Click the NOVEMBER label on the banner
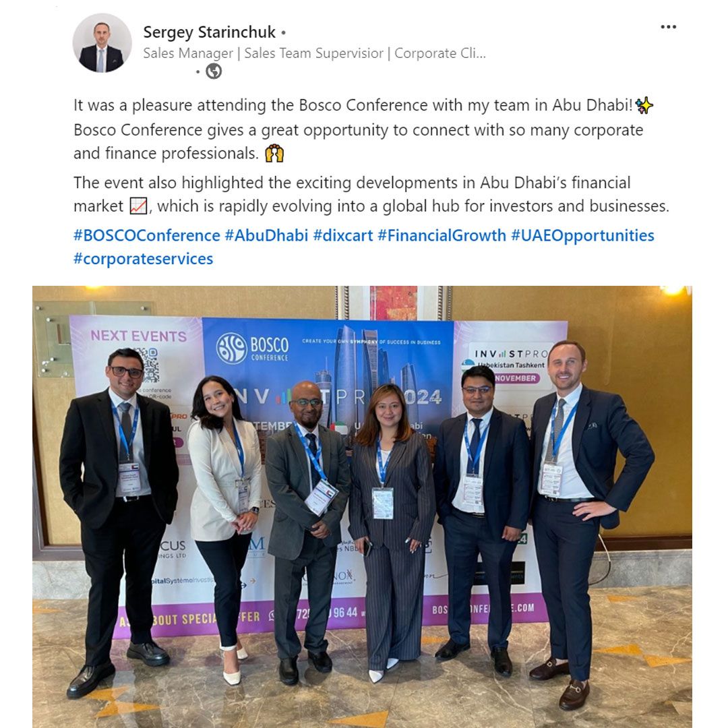 tap(515, 378)
